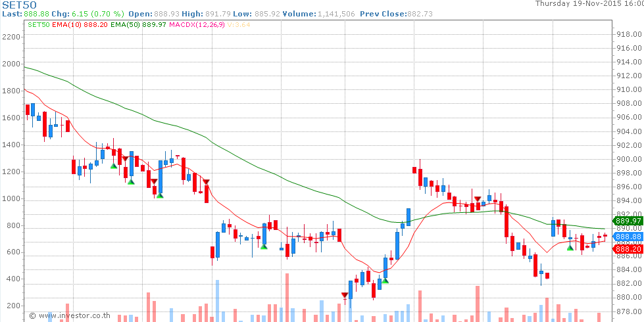Screen dimensions: 644x322
Task: Select the 2200 volume axis label
Action: (10, 37)
